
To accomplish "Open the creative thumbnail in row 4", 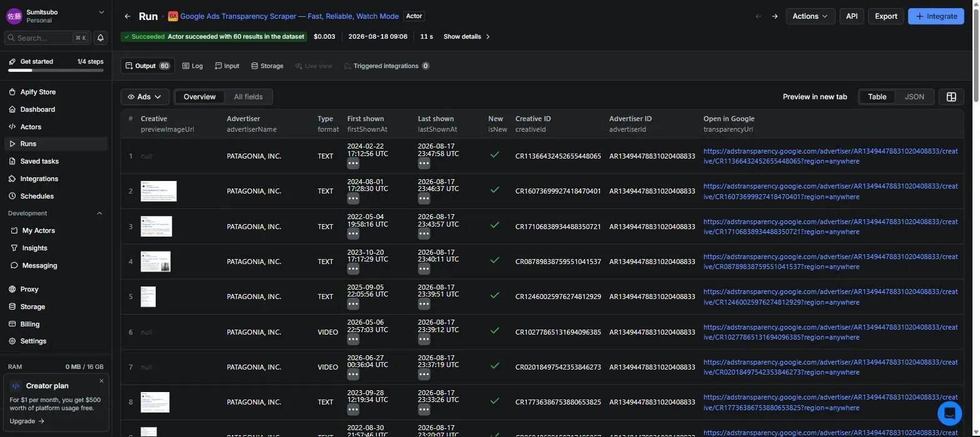I will click(x=156, y=262).
